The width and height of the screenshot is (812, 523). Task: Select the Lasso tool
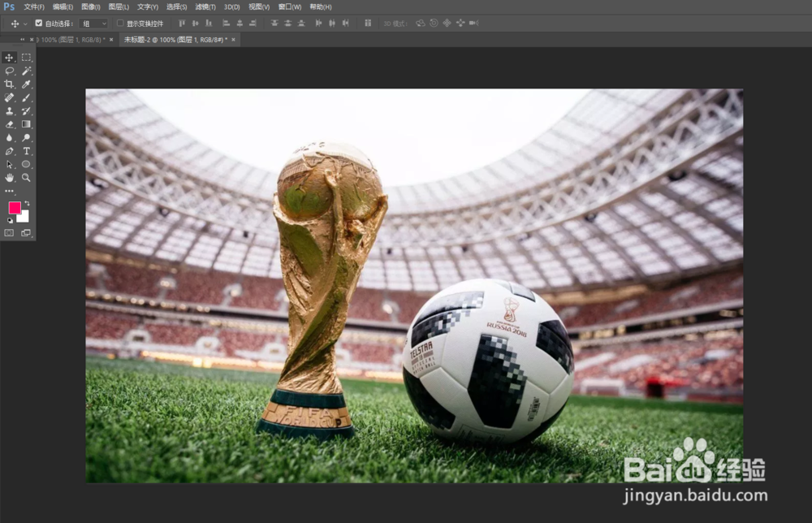pyautogui.click(x=9, y=71)
